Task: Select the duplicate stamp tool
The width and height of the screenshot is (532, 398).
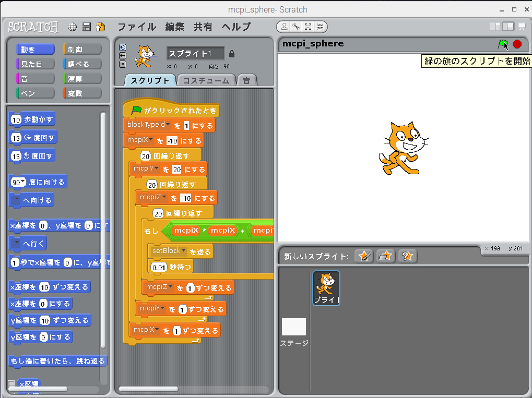Action: [285, 27]
